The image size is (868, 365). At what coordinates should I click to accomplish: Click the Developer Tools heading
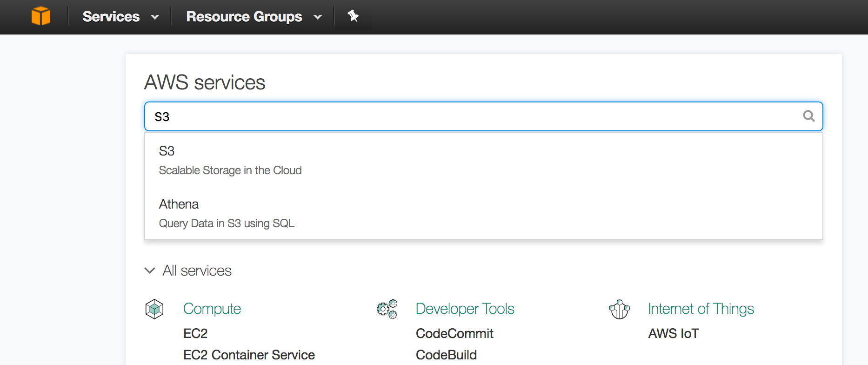[465, 309]
